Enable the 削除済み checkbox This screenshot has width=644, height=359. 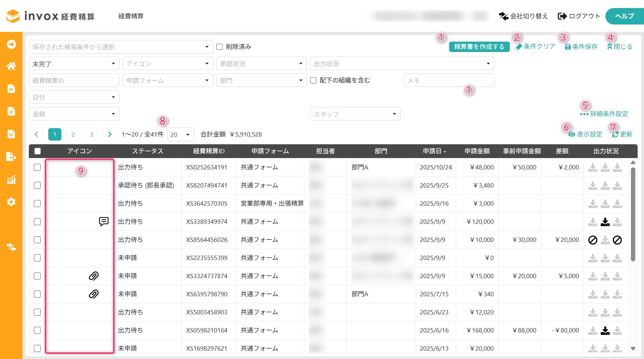(220, 47)
